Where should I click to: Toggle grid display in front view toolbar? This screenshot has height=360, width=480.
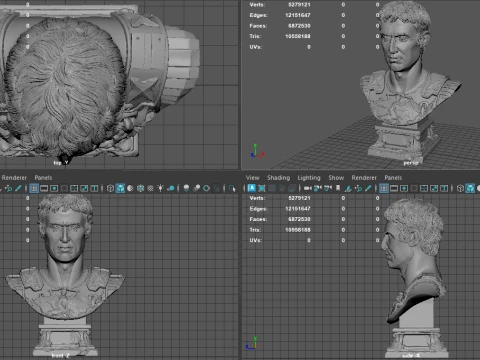34,189
